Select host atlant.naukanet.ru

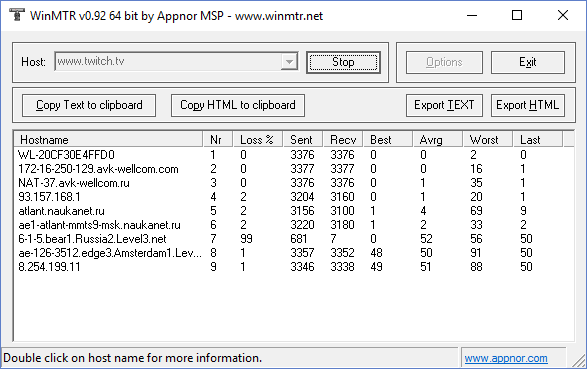tap(61, 211)
